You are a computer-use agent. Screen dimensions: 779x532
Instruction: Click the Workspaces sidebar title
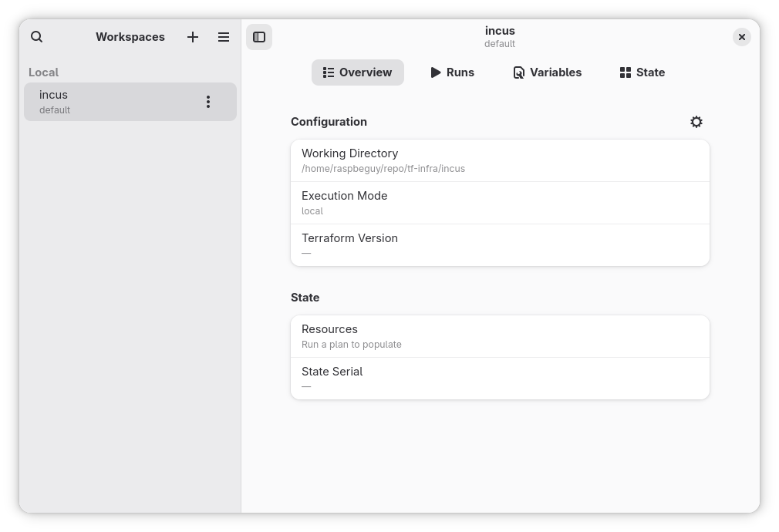click(130, 37)
